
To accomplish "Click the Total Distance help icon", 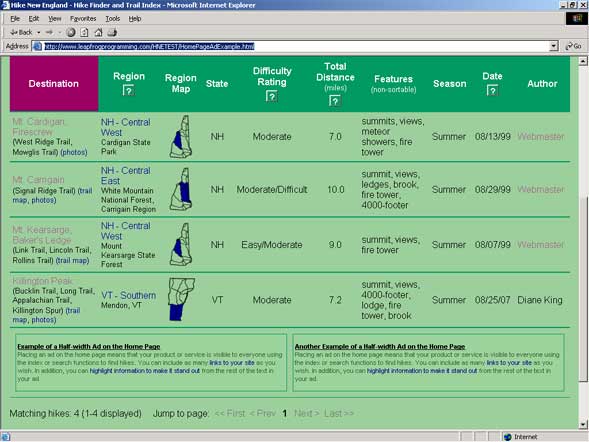I will [335, 100].
